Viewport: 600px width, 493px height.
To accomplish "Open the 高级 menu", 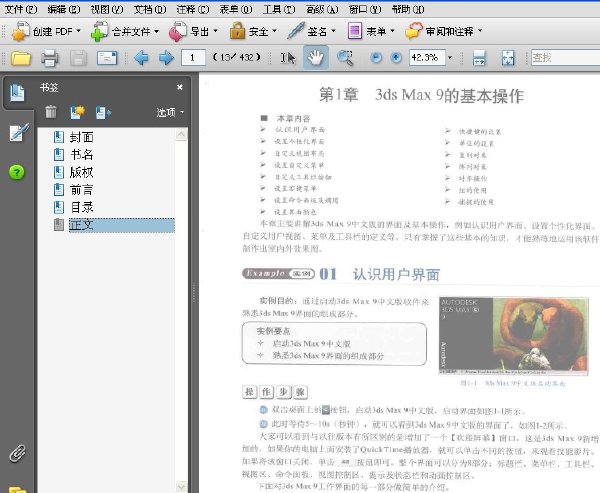I will click(x=322, y=9).
